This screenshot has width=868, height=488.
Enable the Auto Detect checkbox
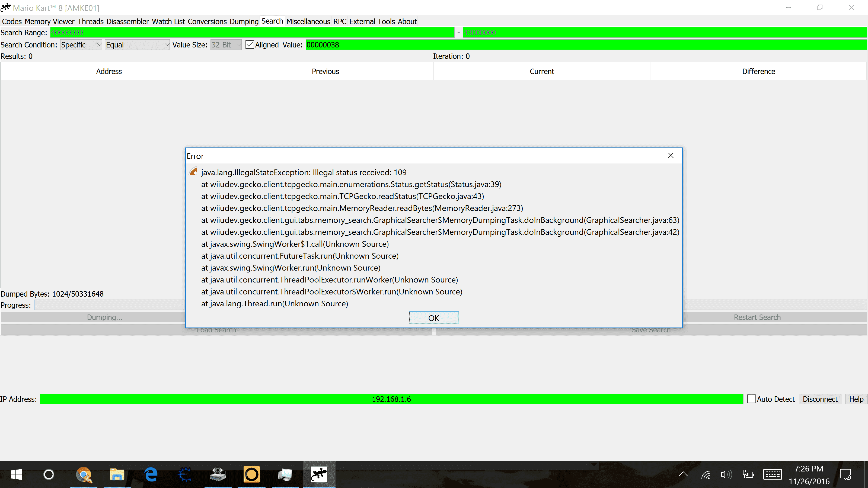(751, 399)
